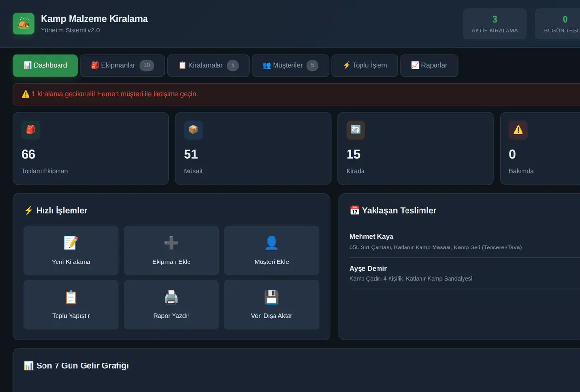580x392 pixels.
Task: Click the warning icon on Bakımda card
Action: click(518, 130)
